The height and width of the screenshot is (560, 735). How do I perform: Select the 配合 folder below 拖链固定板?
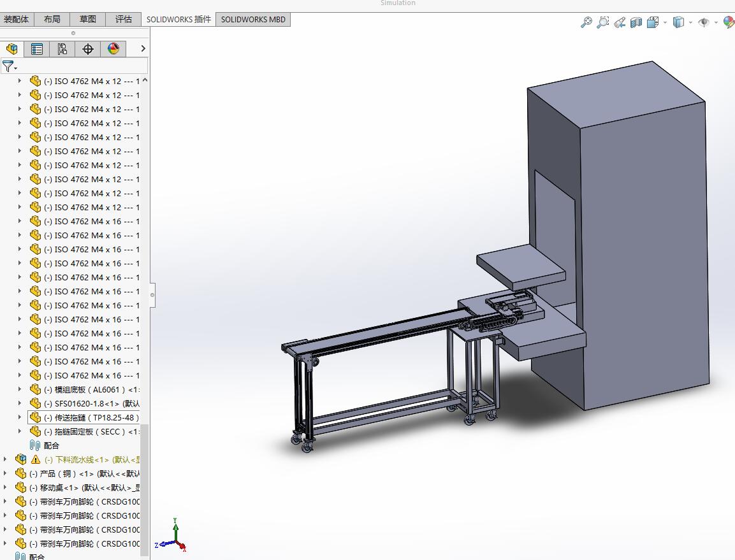click(45, 446)
